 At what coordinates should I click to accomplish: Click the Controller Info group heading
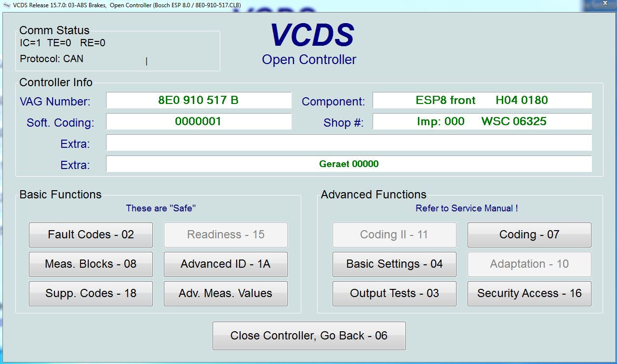56,82
